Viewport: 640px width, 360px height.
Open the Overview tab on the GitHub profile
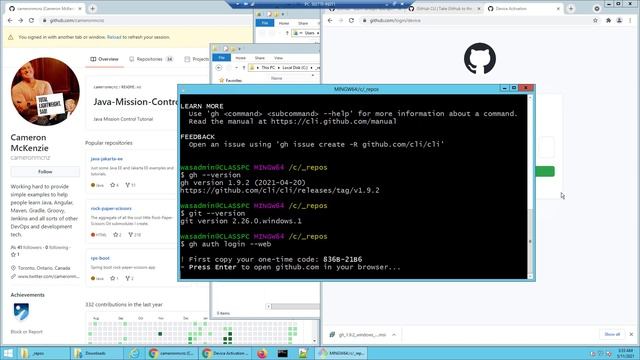[x=104, y=59]
